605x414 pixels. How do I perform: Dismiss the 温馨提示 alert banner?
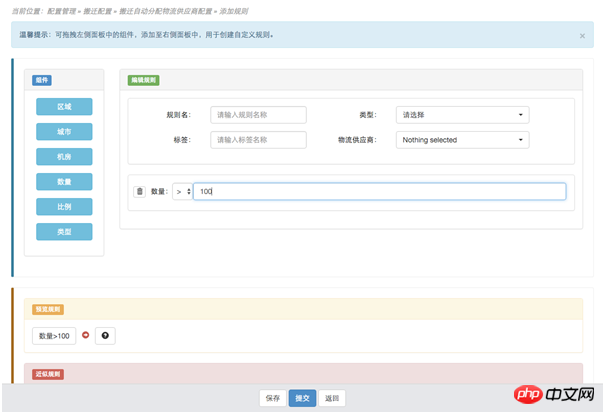[583, 35]
